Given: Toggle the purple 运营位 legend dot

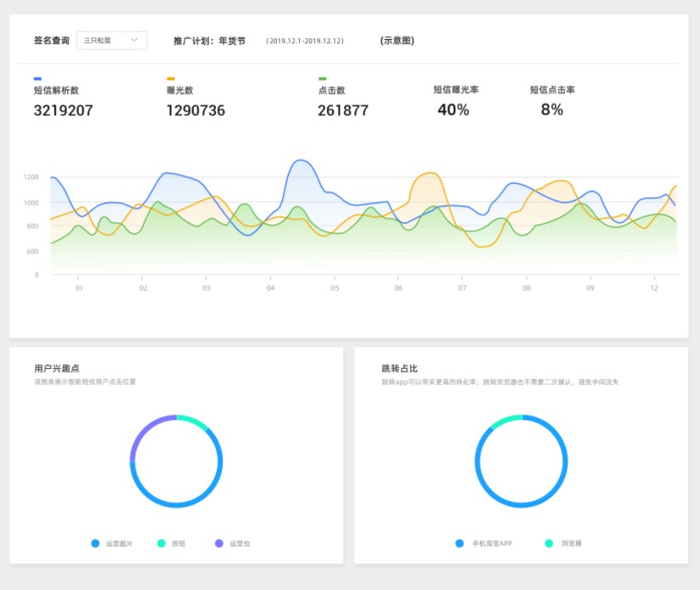Looking at the screenshot, I should coord(219,543).
